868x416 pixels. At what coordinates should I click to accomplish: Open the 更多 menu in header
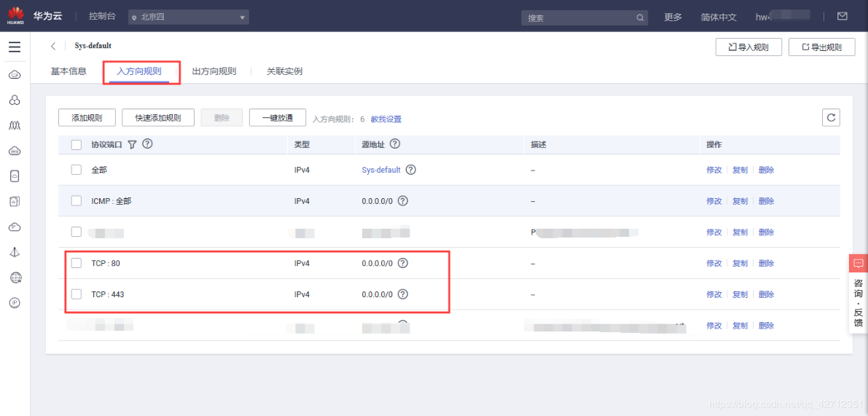coord(673,17)
